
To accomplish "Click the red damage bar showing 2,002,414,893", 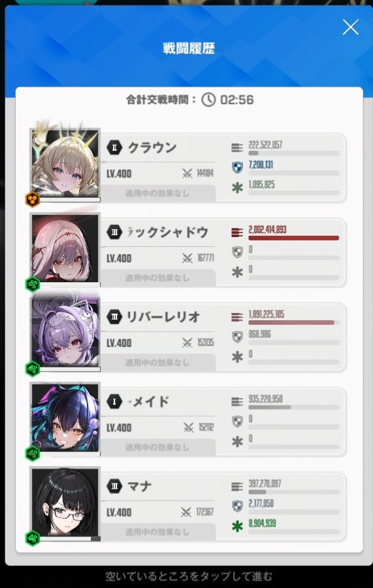I will point(293,238).
